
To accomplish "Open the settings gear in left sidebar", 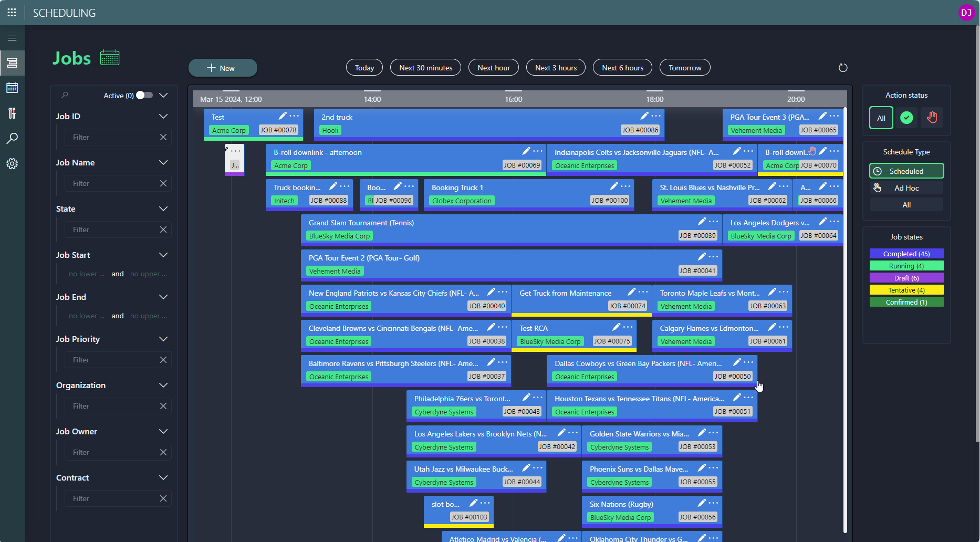I will [x=12, y=164].
